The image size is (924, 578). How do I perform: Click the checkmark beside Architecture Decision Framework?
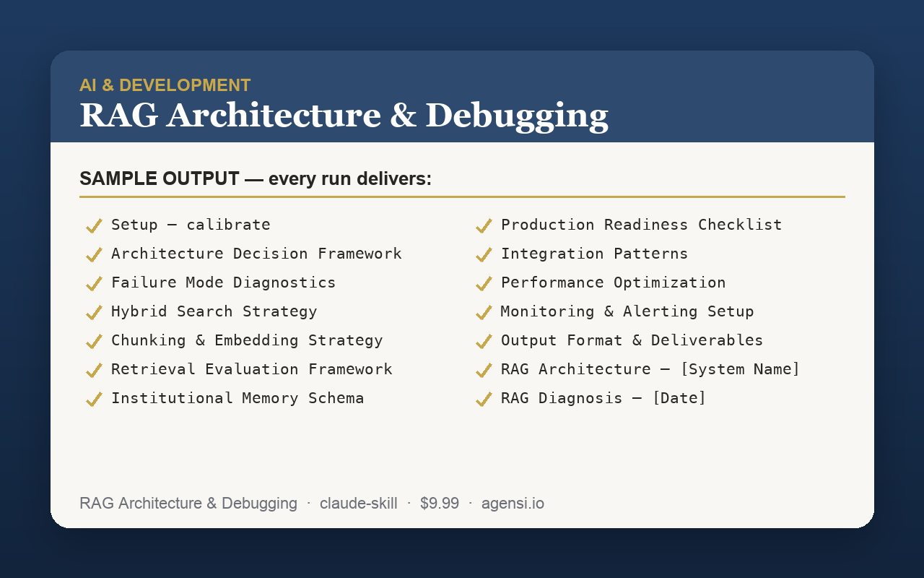(94, 254)
